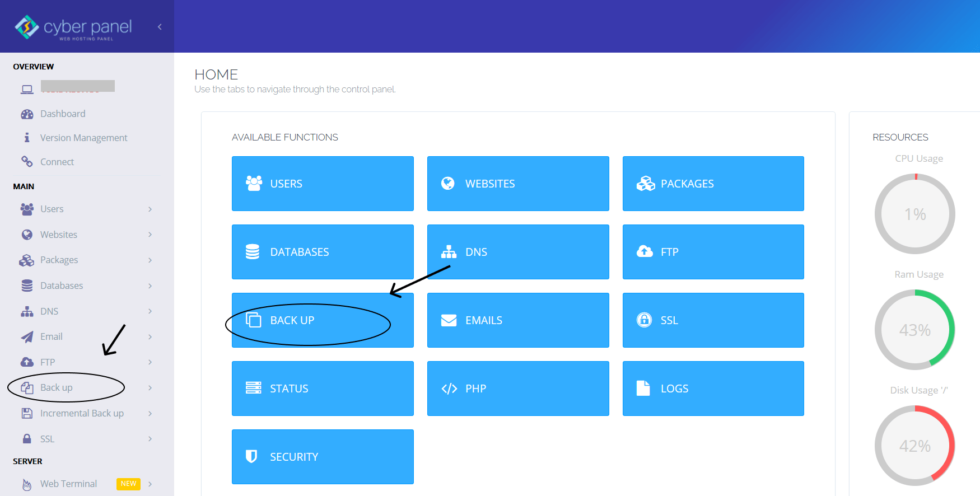This screenshot has height=496, width=980.
Task: Expand the Incremental Back up chevron
Action: click(150, 413)
